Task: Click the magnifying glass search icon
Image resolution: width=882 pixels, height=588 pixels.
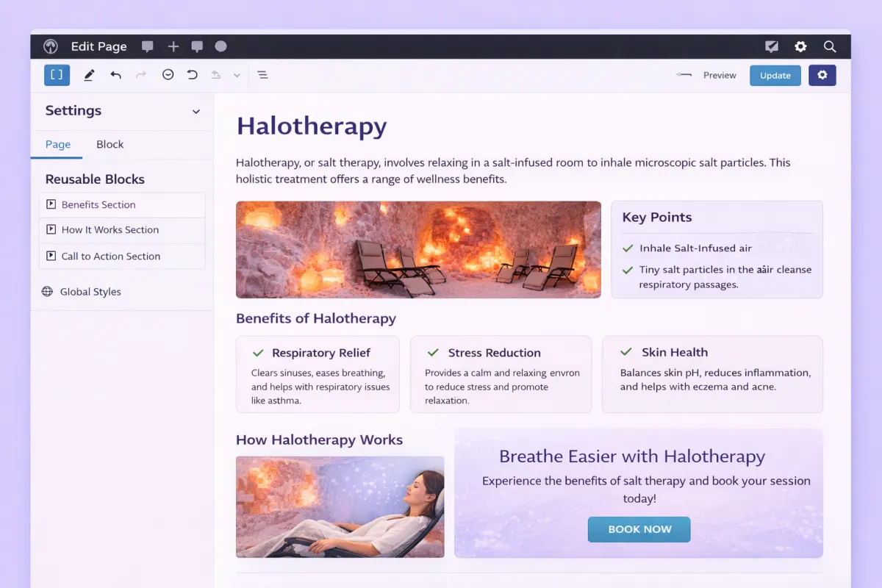Action: click(830, 46)
